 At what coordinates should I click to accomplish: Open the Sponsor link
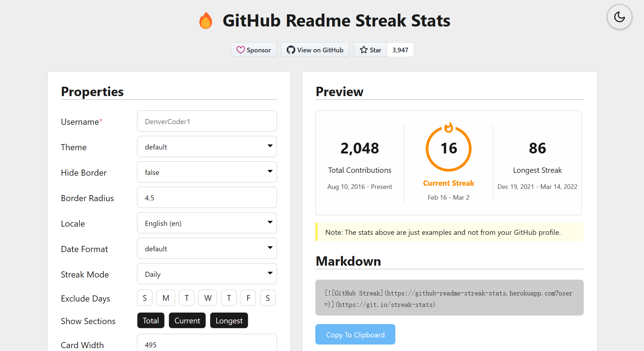[254, 50]
